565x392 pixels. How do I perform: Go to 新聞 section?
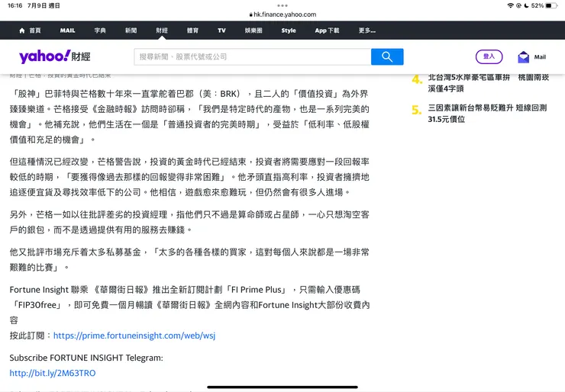(131, 31)
